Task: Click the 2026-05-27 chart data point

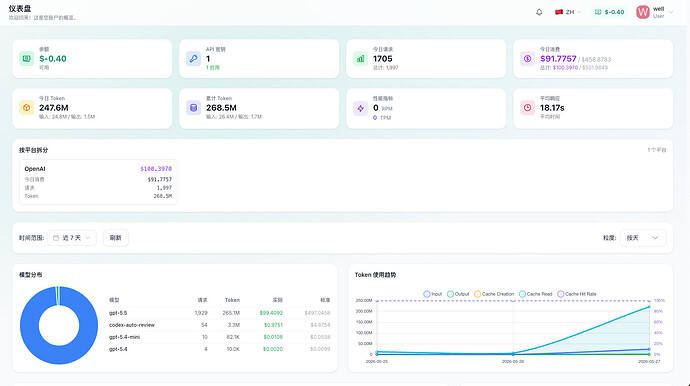Action: click(649, 307)
